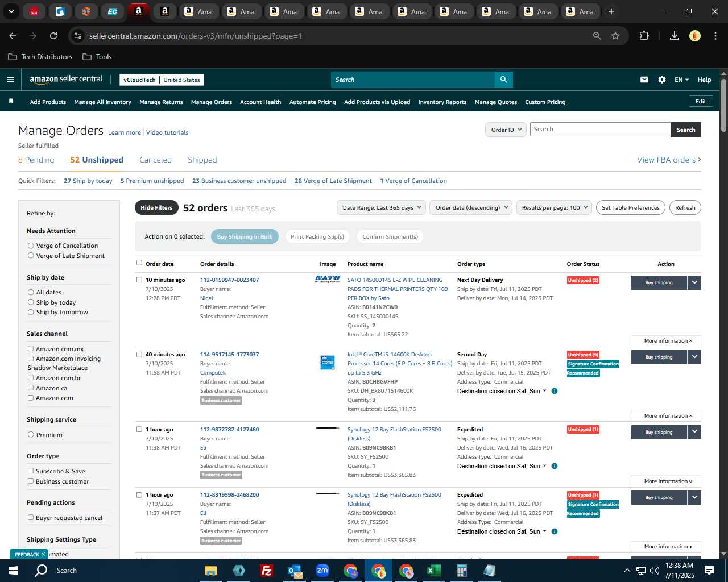Image resolution: width=728 pixels, height=582 pixels.
Task: Open the Seller Central hamburger menu
Action: tap(11, 80)
